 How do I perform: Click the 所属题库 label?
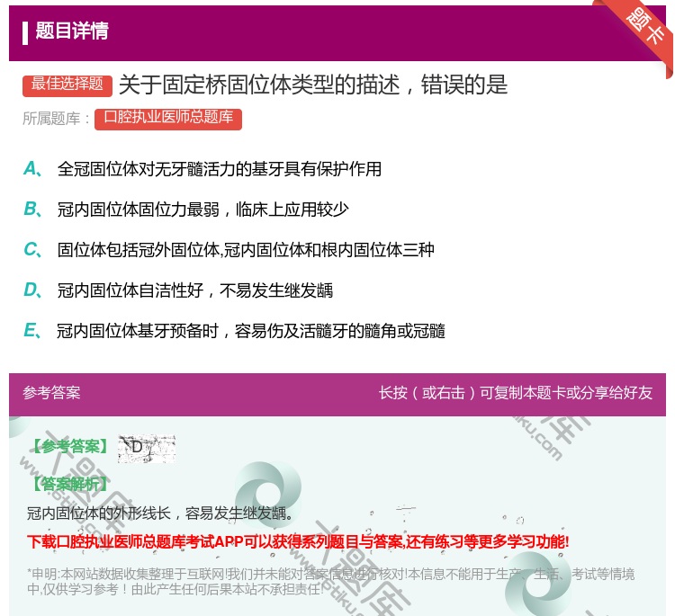(57, 119)
